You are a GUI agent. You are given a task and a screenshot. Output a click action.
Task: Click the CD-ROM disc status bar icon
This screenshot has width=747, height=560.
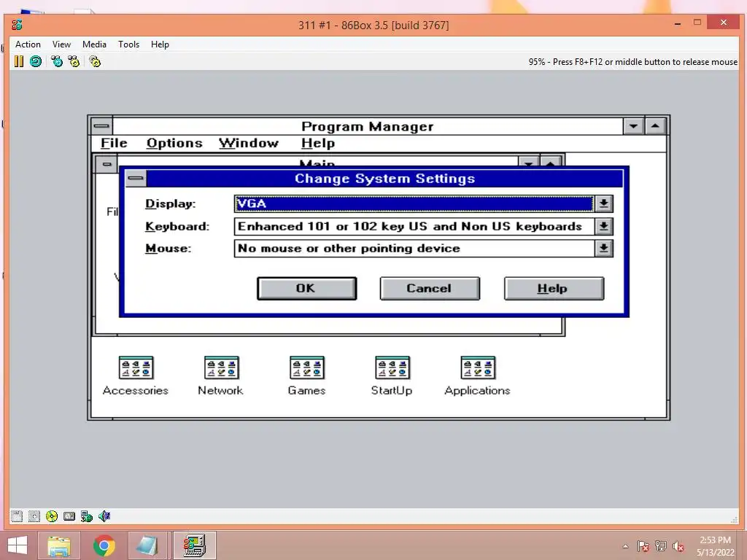pos(52,516)
